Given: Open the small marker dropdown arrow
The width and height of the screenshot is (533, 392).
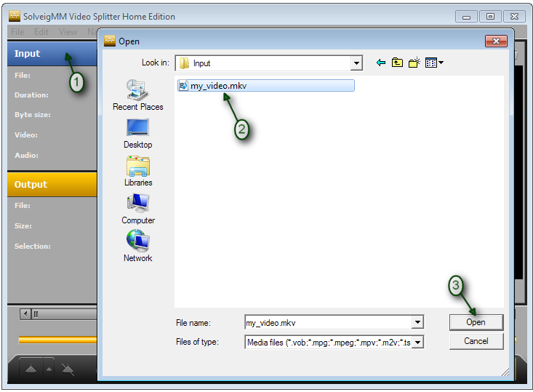Looking at the screenshot, I should pos(49,369).
